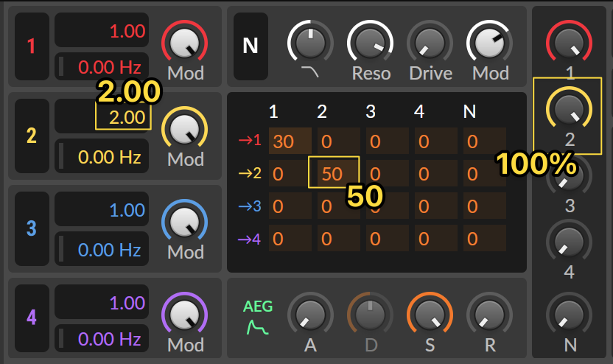Select operator 1 offset 0.00 Hz field

coord(102,66)
